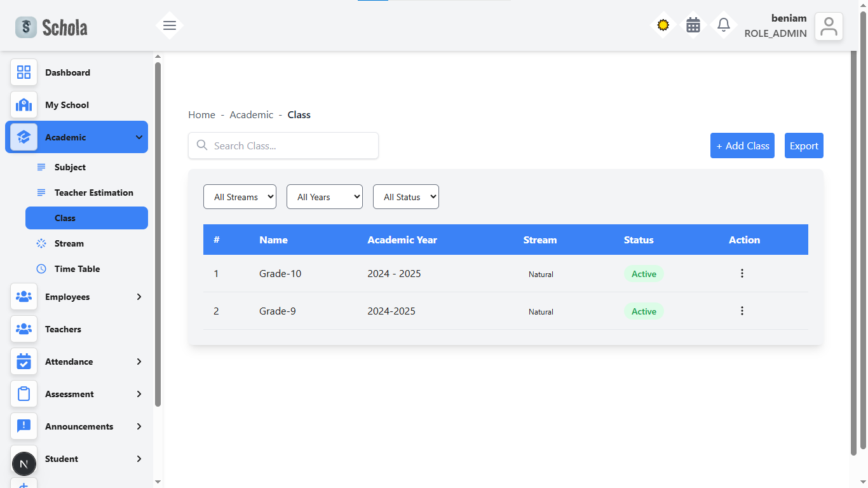The image size is (868, 488).
Task: Navigate to Home breadcrumb link
Action: click(201, 114)
